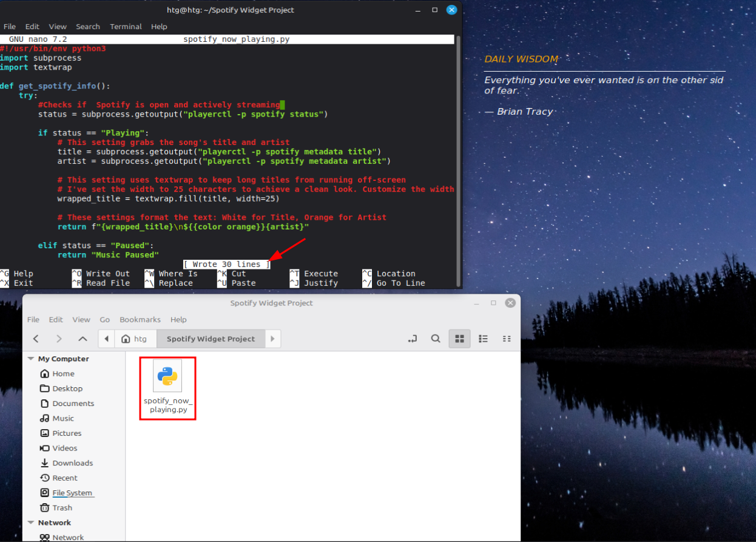Maximize the file manager window
The width and height of the screenshot is (756, 542).
pyautogui.click(x=494, y=303)
